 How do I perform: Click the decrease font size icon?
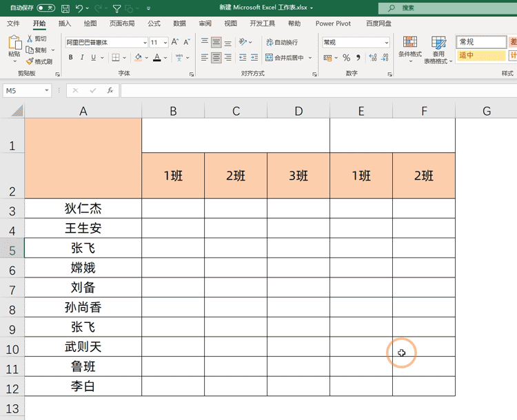pos(187,42)
